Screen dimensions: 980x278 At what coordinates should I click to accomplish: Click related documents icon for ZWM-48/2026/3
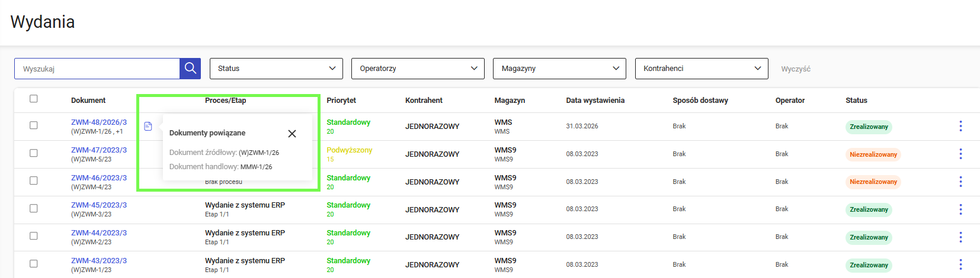click(148, 127)
